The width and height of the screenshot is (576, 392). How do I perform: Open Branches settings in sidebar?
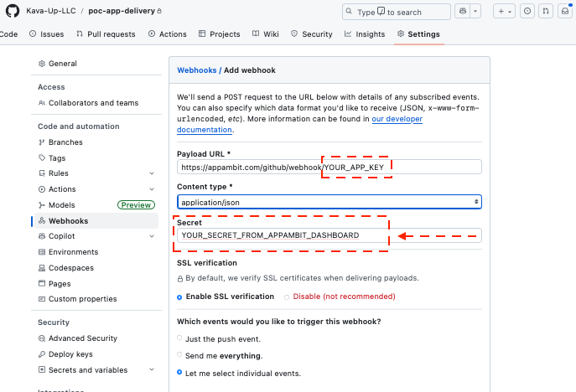[65, 142]
